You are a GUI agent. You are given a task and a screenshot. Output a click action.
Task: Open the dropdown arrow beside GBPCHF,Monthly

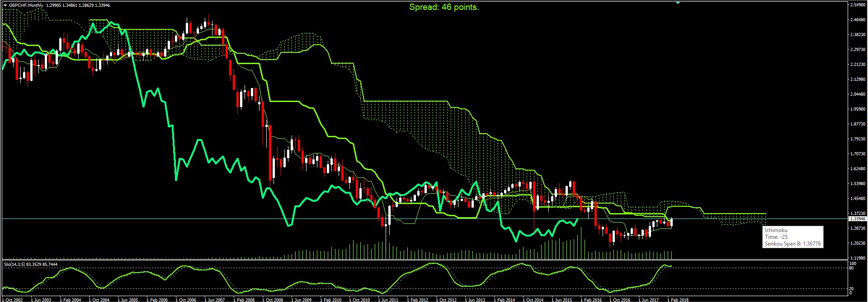pos(5,5)
